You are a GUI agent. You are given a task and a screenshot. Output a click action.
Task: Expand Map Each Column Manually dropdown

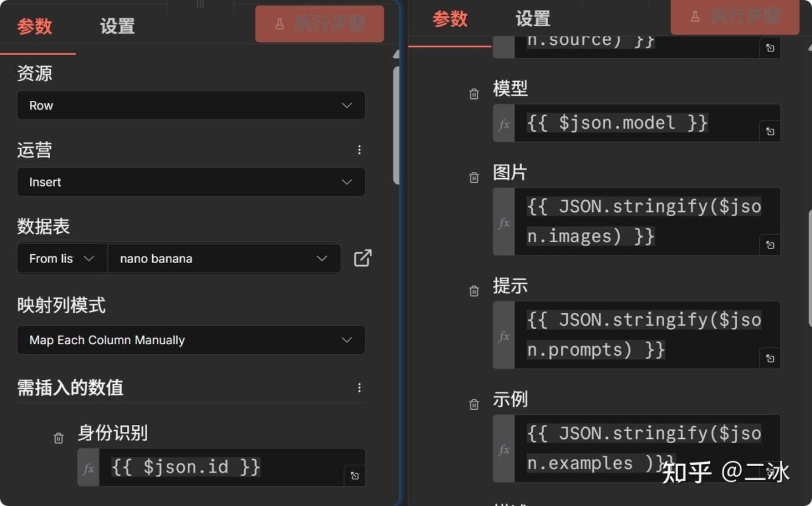(x=190, y=340)
